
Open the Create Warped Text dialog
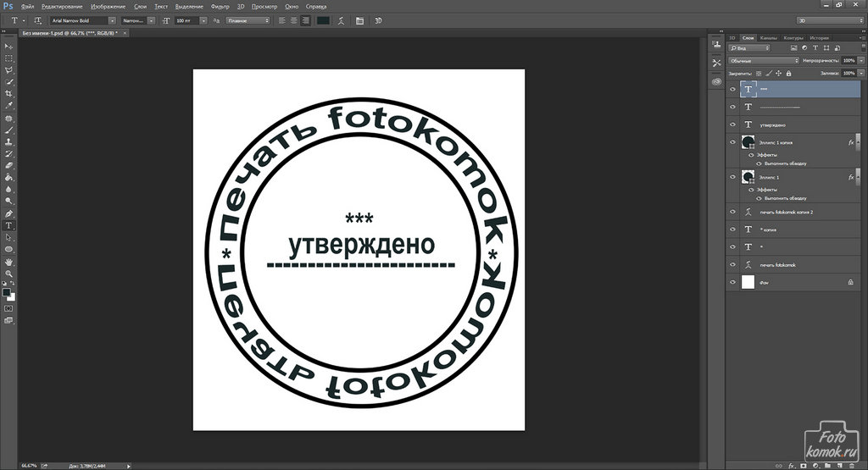pyautogui.click(x=341, y=20)
